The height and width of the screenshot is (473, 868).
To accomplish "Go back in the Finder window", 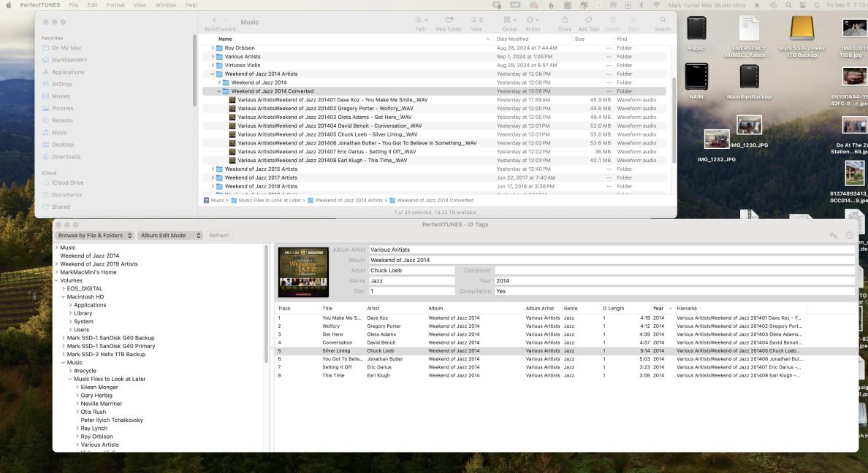I will pyautogui.click(x=214, y=20).
